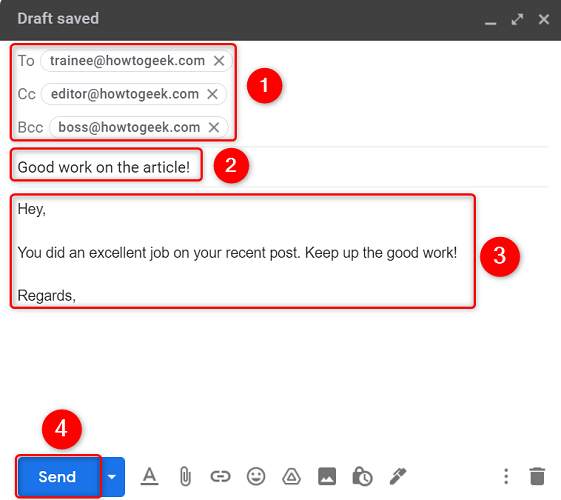Click the Bcc label
Viewport: 561px width, 500px height.
30,127
